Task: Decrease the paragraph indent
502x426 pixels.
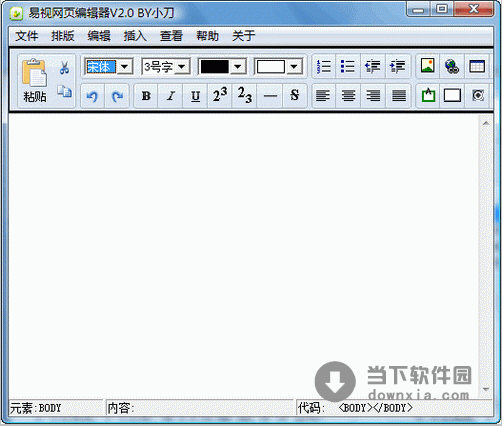Action: [373, 67]
